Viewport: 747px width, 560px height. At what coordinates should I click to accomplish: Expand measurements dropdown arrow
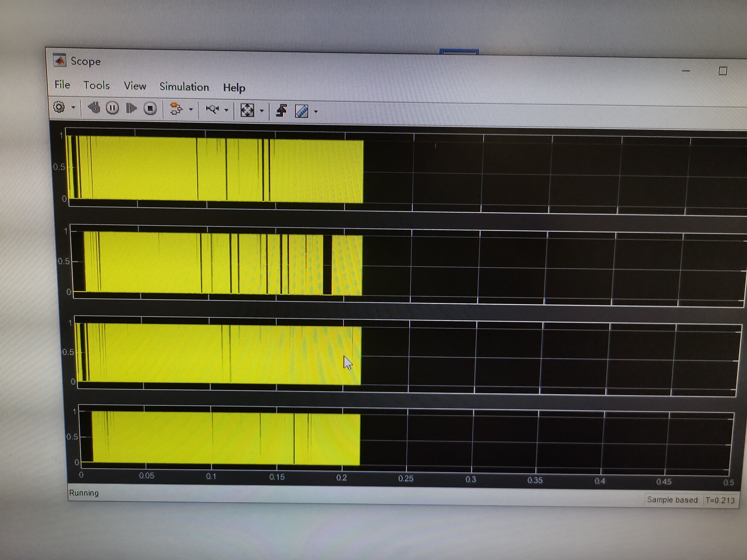(x=316, y=111)
